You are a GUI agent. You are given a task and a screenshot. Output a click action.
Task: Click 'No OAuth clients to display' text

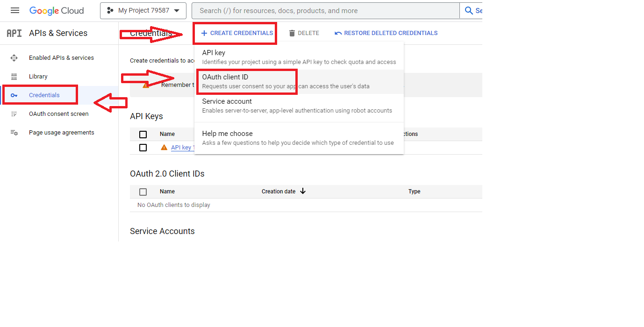174,205
